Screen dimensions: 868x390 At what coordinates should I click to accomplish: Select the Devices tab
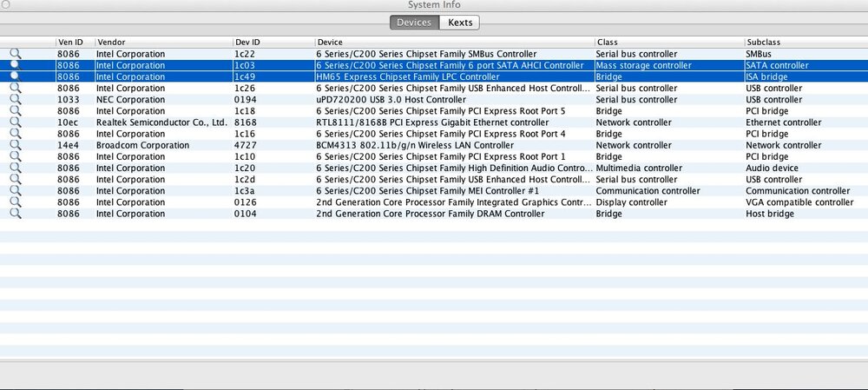[414, 23]
